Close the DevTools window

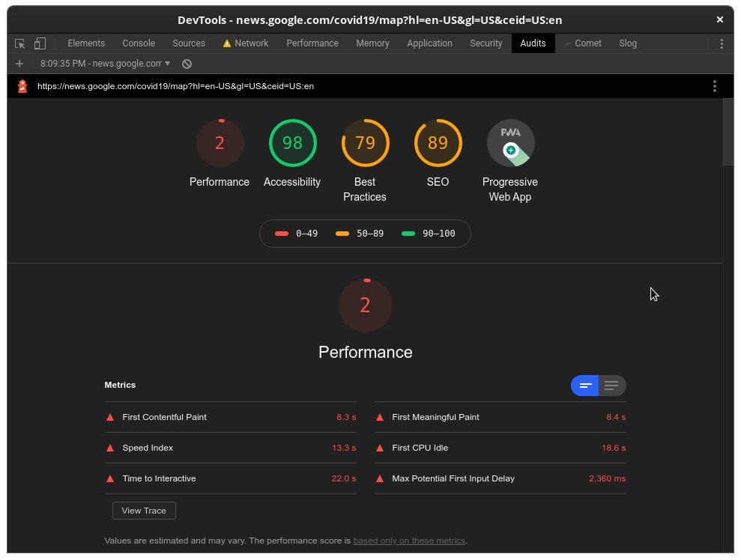click(719, 19)
